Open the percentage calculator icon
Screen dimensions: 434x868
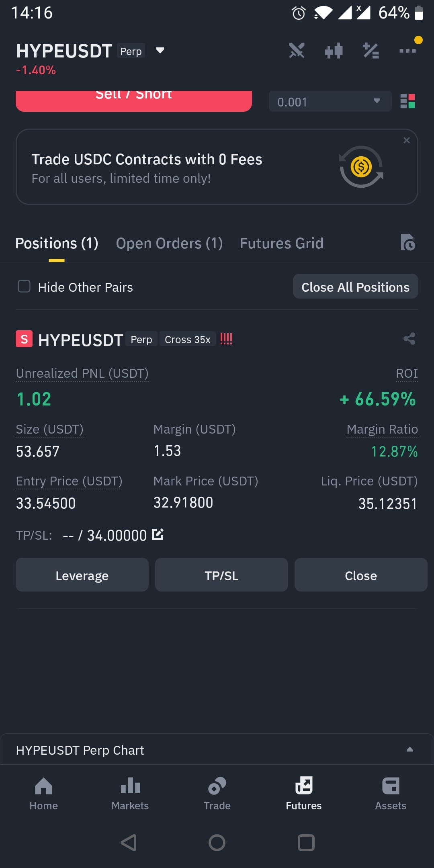(371, 51)
